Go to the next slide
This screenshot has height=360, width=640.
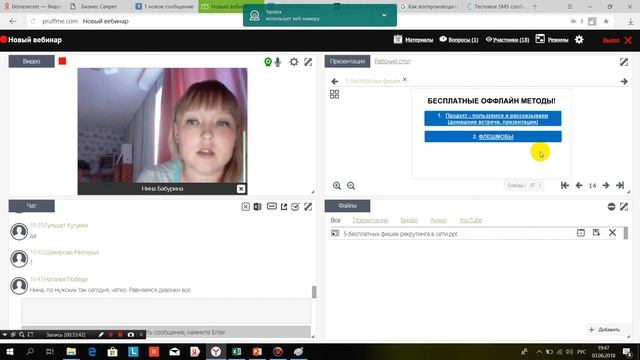(x=606, y=185)
